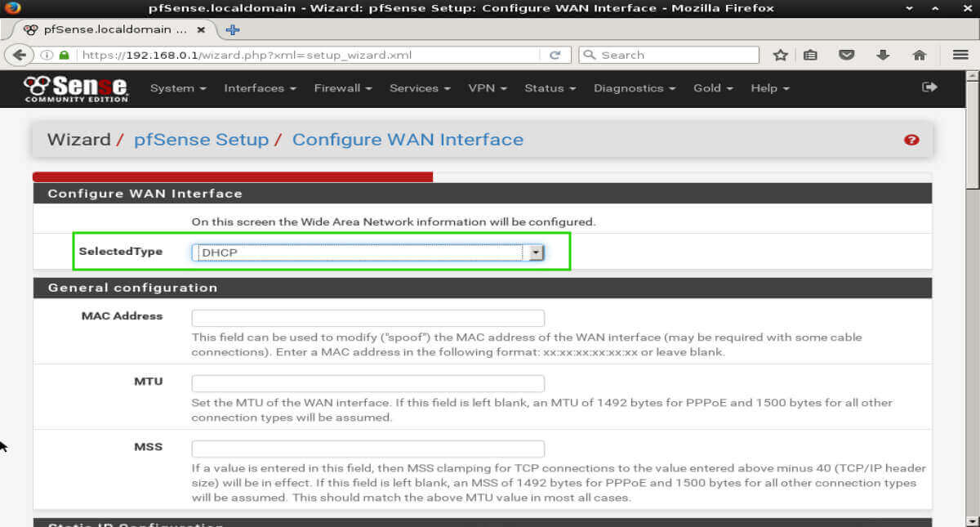Open the Services menu

[x=420, y=88]
